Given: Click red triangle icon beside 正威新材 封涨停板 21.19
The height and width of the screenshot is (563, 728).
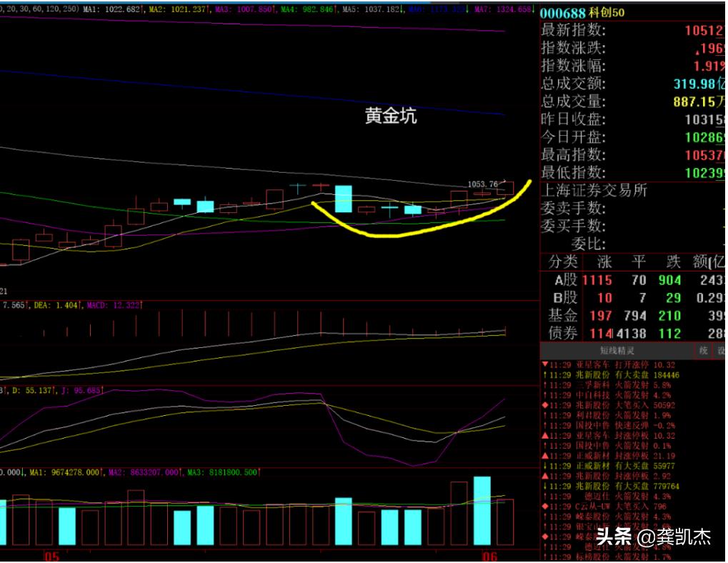Looking at the screenshot, I should (544, 456).
